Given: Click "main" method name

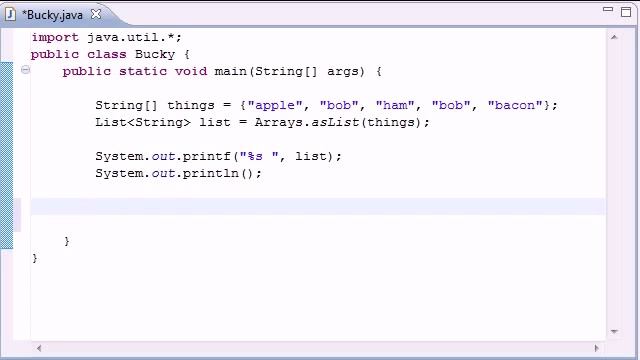Looking at the screenshot, I should pos(231,71).
